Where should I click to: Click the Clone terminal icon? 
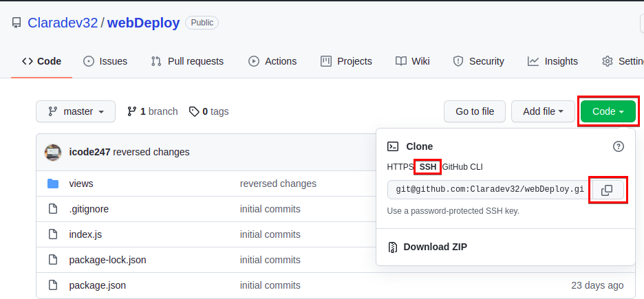393,146
